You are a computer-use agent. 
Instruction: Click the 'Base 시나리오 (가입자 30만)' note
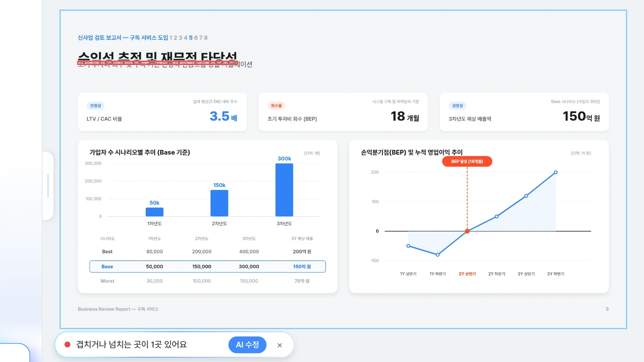point(576,102)
